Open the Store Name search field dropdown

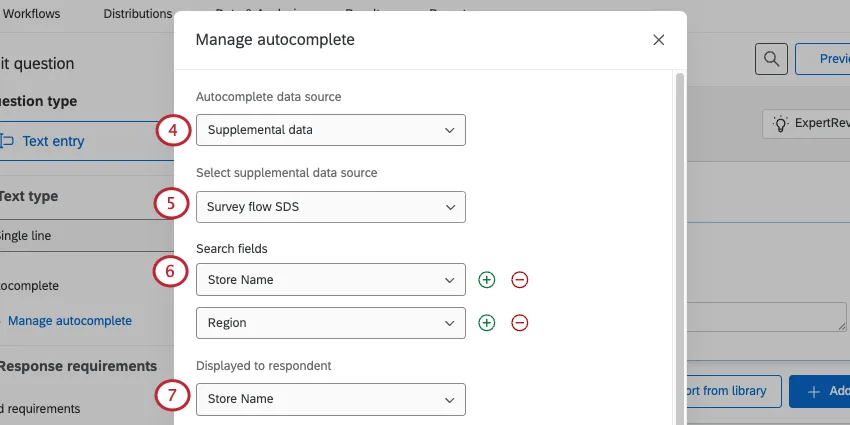[x=331, y=280]
